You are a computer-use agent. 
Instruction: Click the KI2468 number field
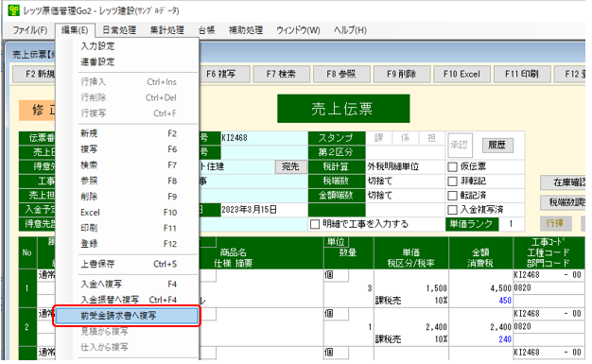264,138
